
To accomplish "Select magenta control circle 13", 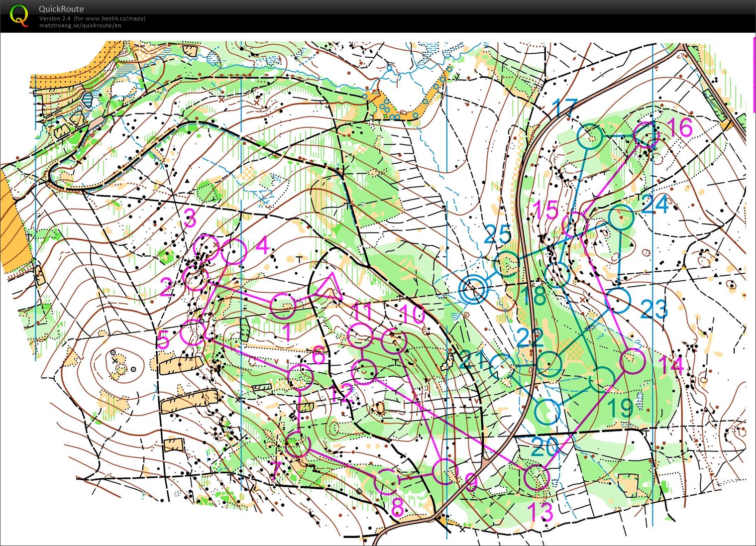I will click(537, 477).
